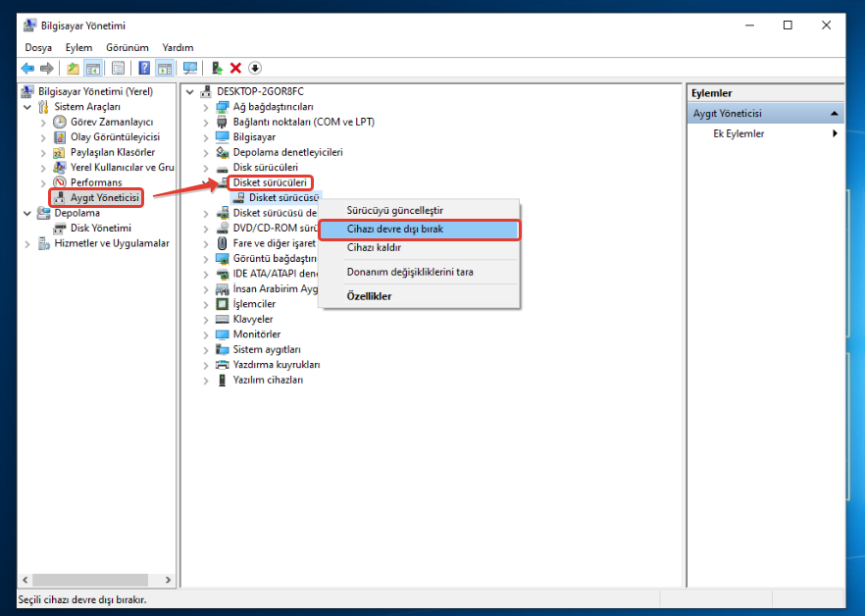Expand the Görev Zamanlayıcı tree node
The image size is (865, 616).
click(x=43, y=122)
